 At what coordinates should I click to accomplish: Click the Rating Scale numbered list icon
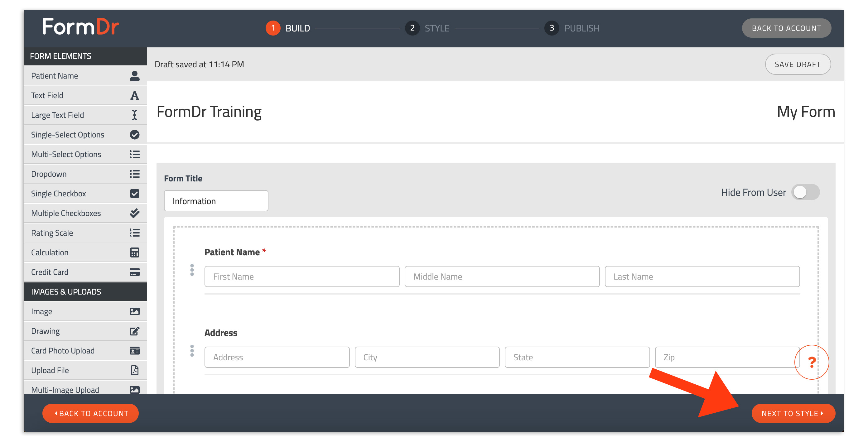[134, 233]
